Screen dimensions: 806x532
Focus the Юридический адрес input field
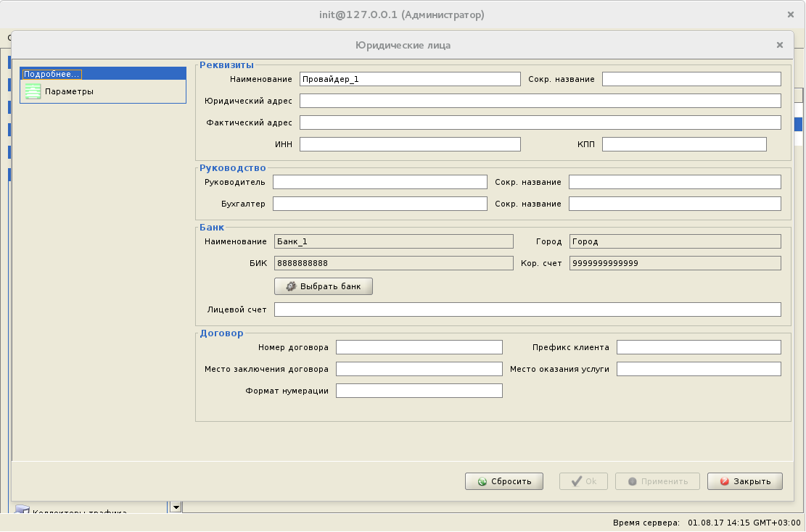[x=540, y=101]
